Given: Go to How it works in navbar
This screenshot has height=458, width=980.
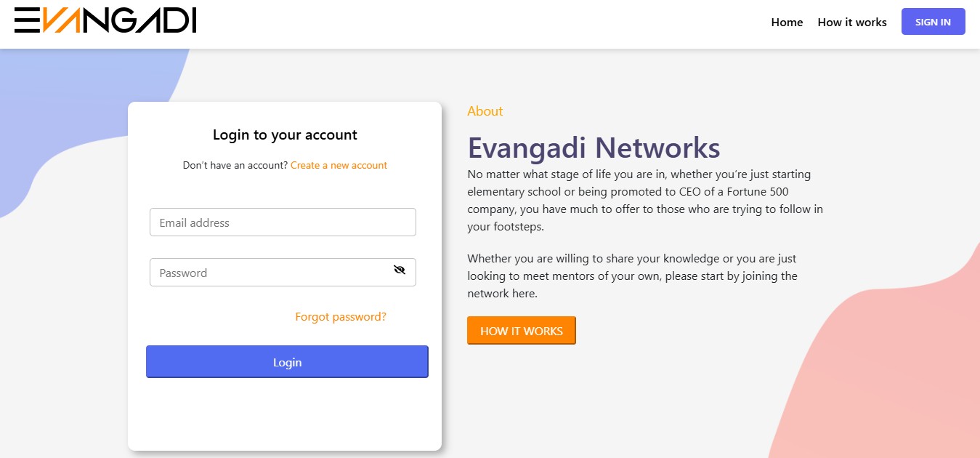Looking at the screenshot, I should [x=852, y=23].
